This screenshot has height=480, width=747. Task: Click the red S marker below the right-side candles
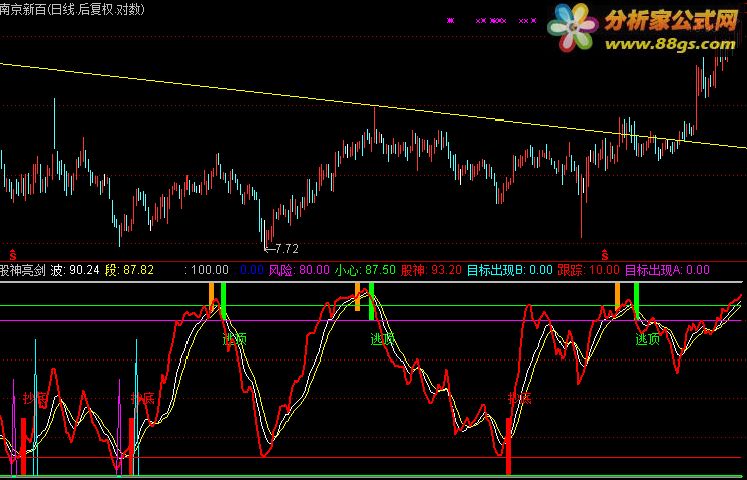click(x=605, y=253)
